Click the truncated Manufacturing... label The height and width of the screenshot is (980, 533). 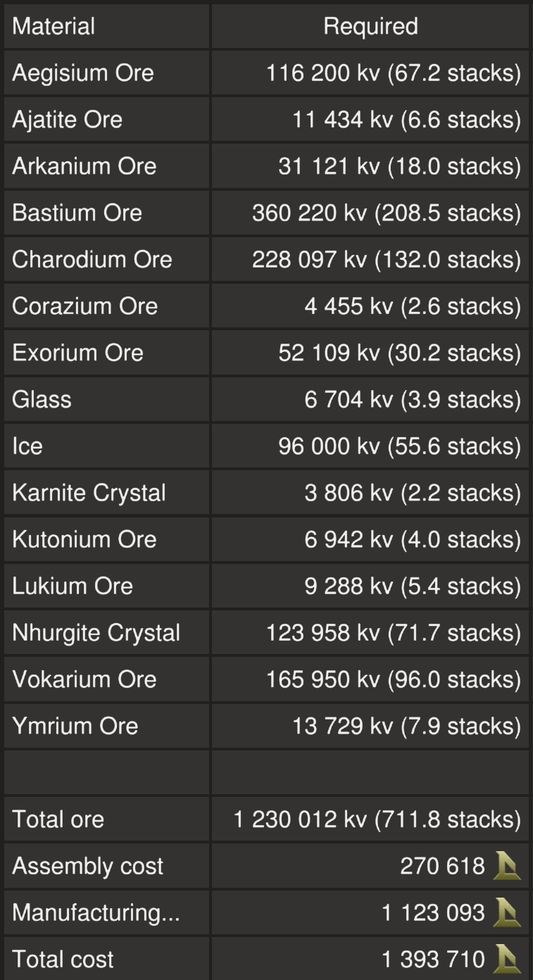[96, 913]
